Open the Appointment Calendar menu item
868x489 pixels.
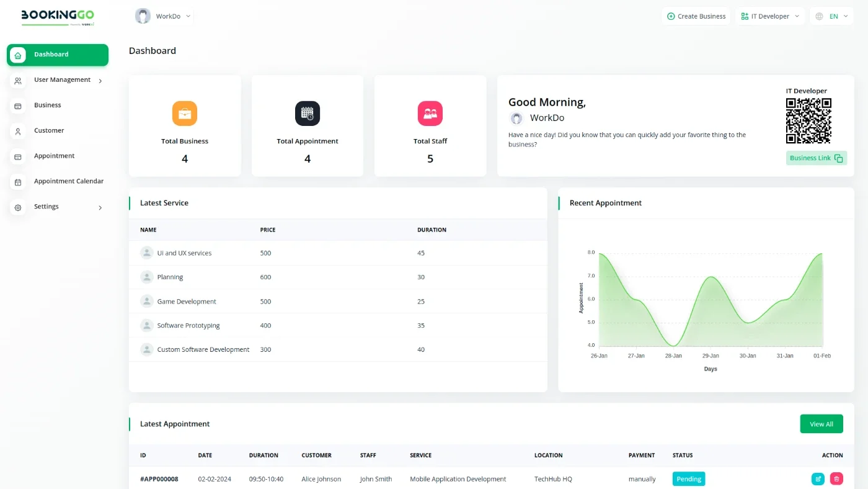coord(69,181)
